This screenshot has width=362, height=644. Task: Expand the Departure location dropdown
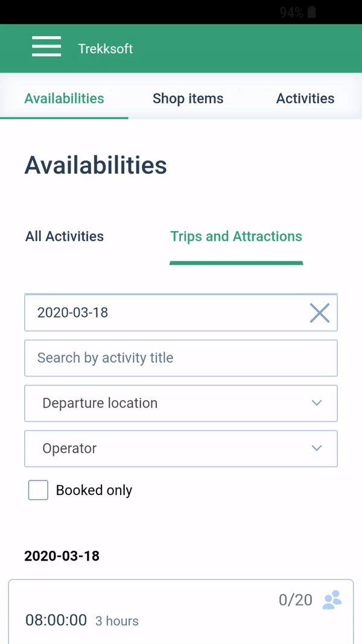point(181,403)
